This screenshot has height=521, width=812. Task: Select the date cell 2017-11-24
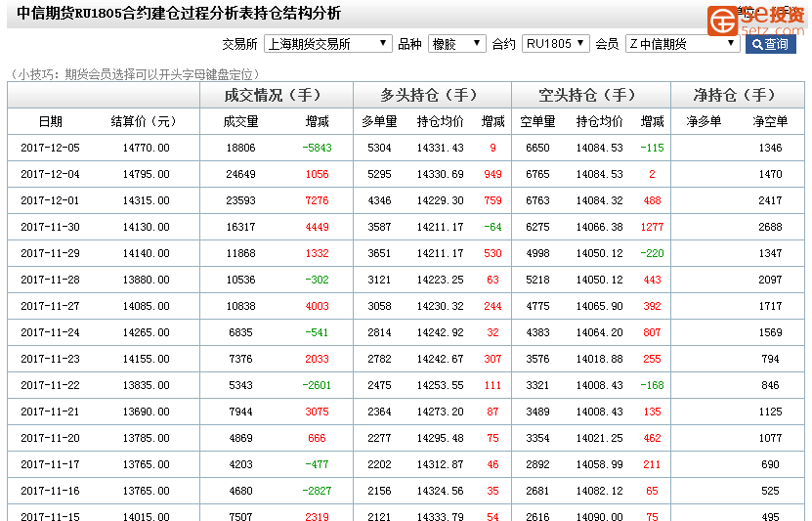pyautogui.click(x=50, y=333)
